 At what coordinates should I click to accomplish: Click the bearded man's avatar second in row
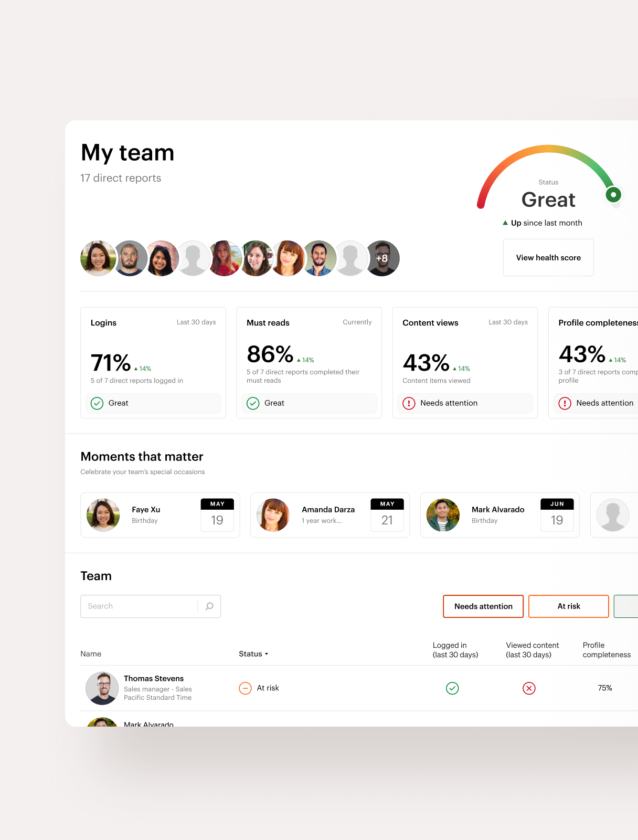point(130,258)
